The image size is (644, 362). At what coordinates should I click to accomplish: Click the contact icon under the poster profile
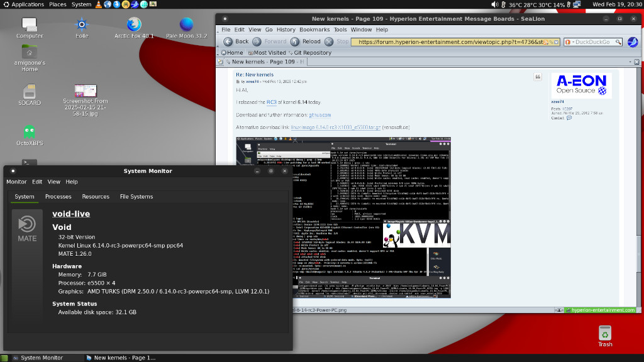569,118
